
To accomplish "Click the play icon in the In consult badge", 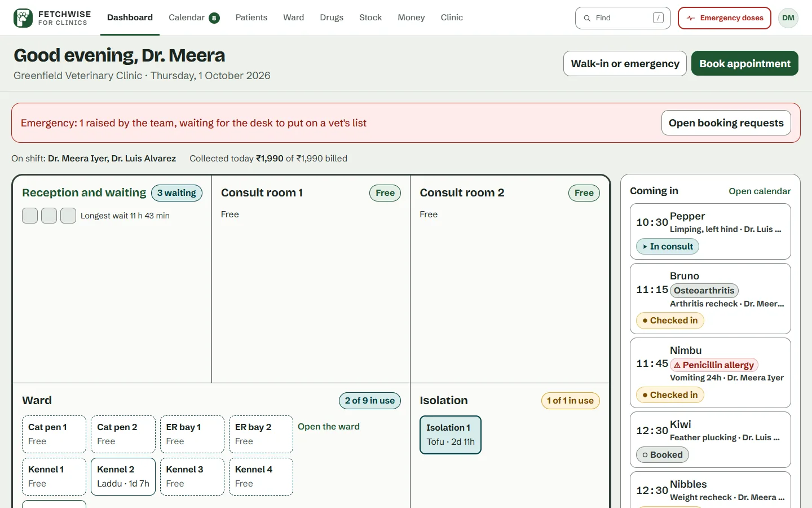I will coord(645,247).
